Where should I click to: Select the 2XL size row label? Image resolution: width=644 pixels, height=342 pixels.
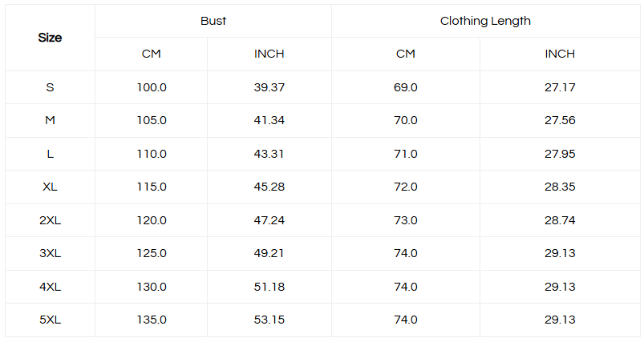click(50, 220)
